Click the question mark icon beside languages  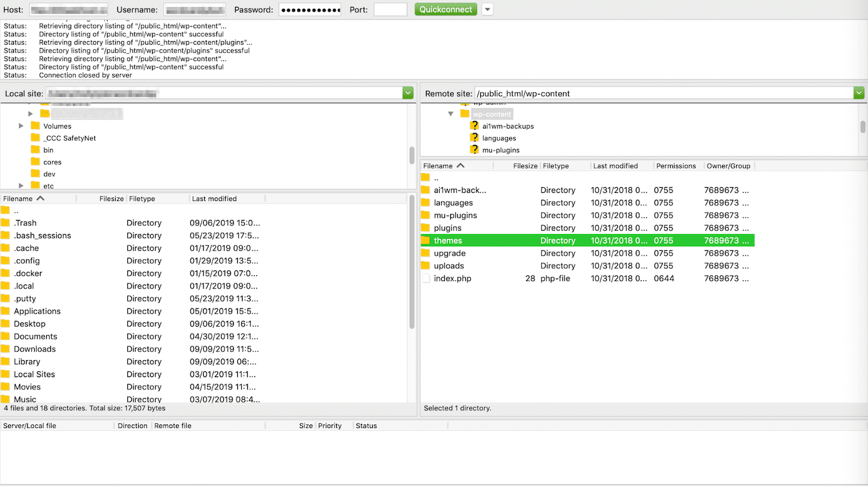[x=475, y=138]
